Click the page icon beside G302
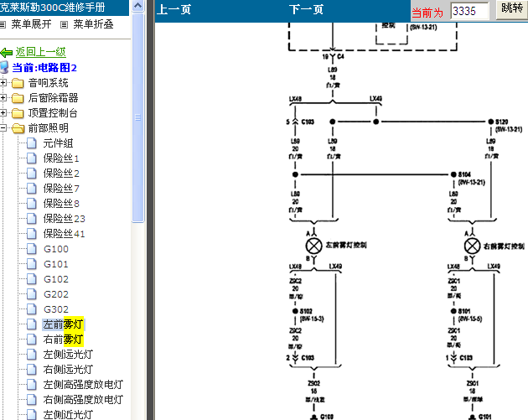Image resolution: width=528 pixels, height=420 pixels. 31,309
